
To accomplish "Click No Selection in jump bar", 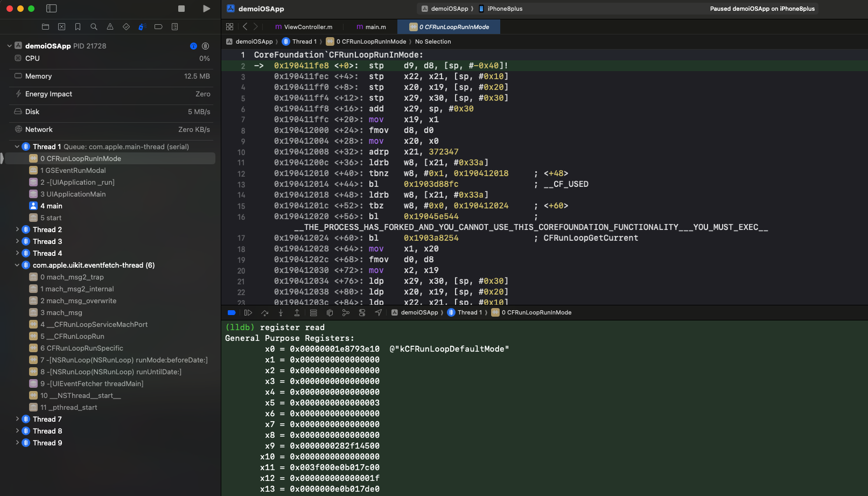I will 433,41.
